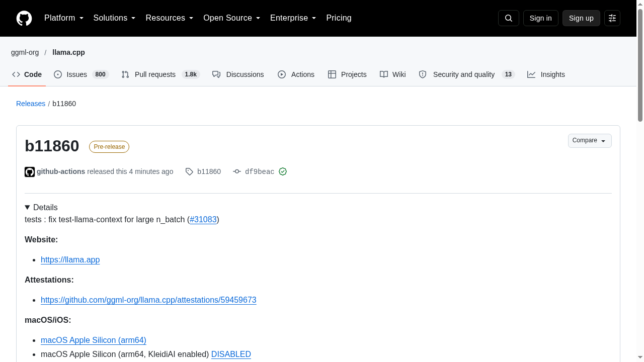The image size is (644, 362).
Task: Expand the Enterprise menu
Action: pyautogui.click(x=293, y=18)
